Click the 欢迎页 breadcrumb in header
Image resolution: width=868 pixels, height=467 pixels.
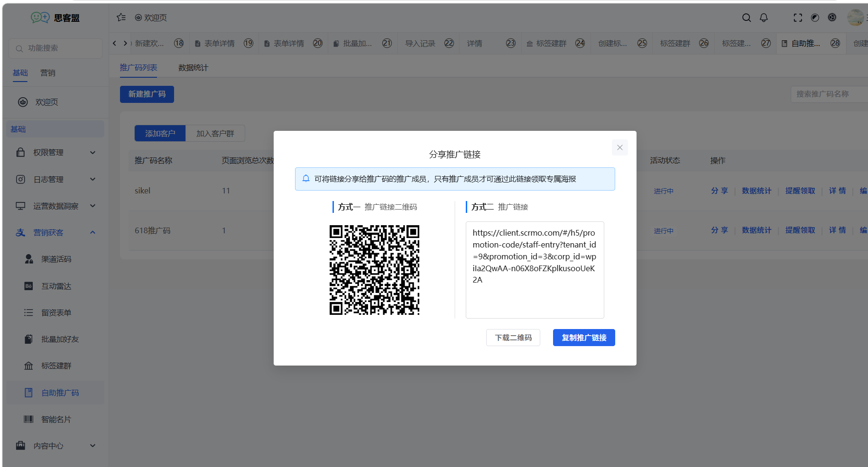tap(151, 18)
